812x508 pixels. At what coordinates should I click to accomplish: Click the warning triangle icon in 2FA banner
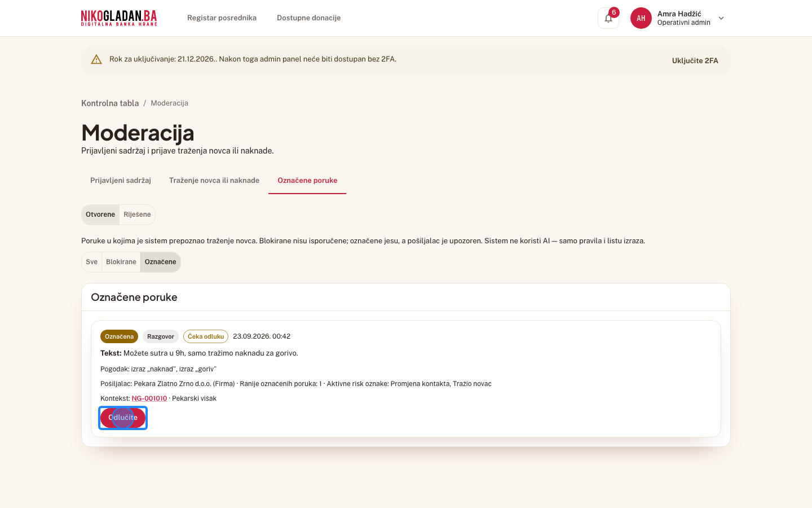[x=96, y=59]
